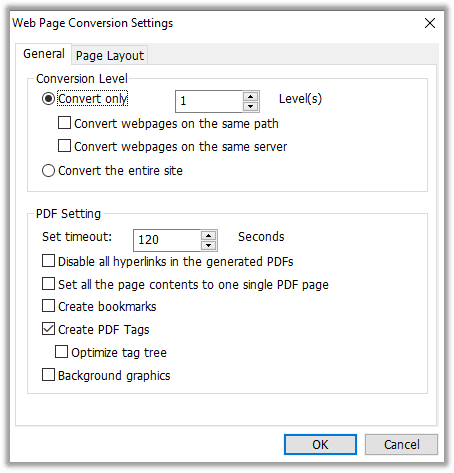Confirm settings with the OK button
This screenshot has height=473, width=454.
pyautogui.click(x=320, y=444)
